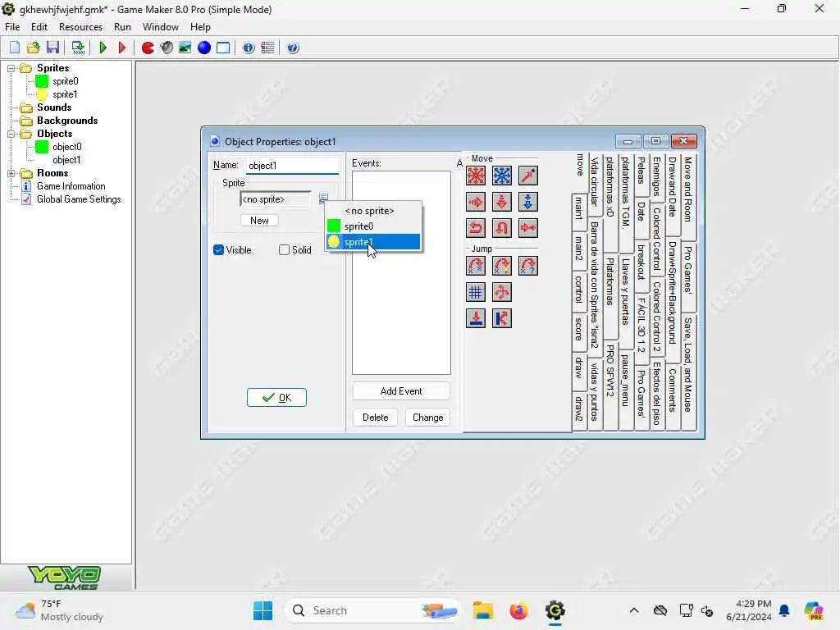
Task: Create a background with the landscape icon
Action: 185,48
